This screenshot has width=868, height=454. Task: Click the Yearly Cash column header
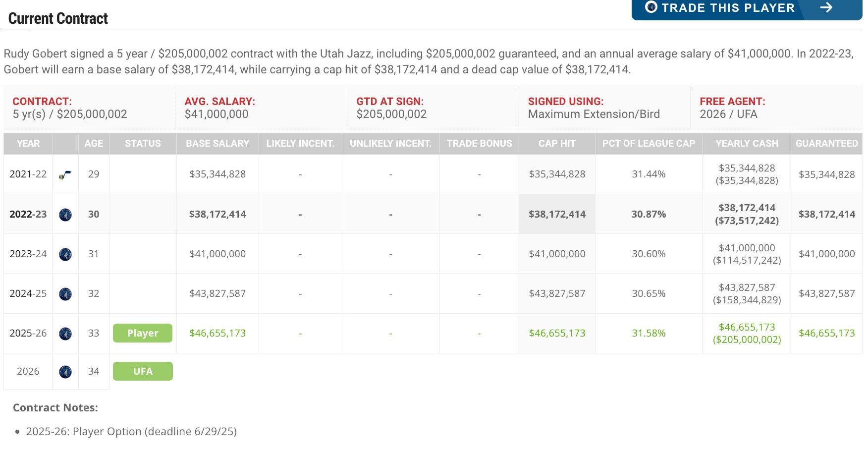click(x=747, y=144)
